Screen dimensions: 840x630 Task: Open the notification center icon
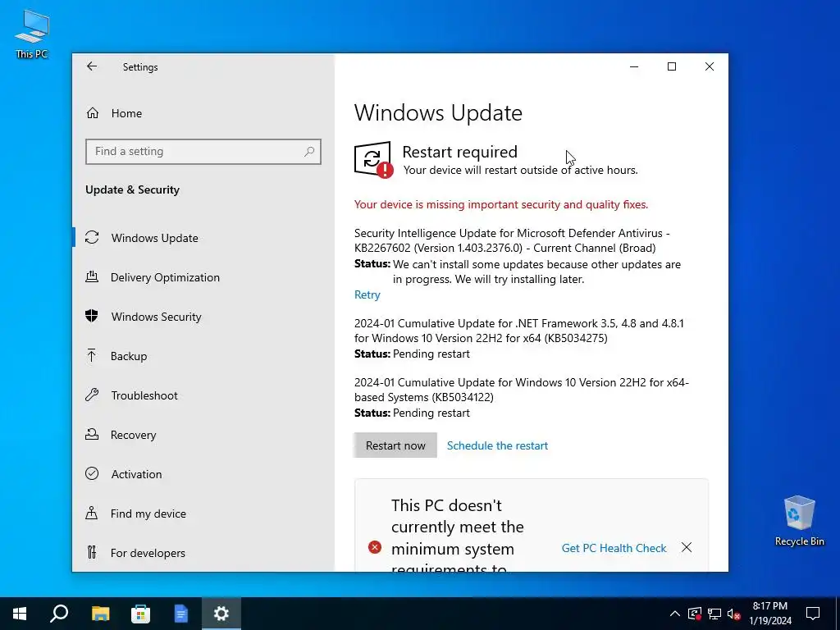click(813, 614)
